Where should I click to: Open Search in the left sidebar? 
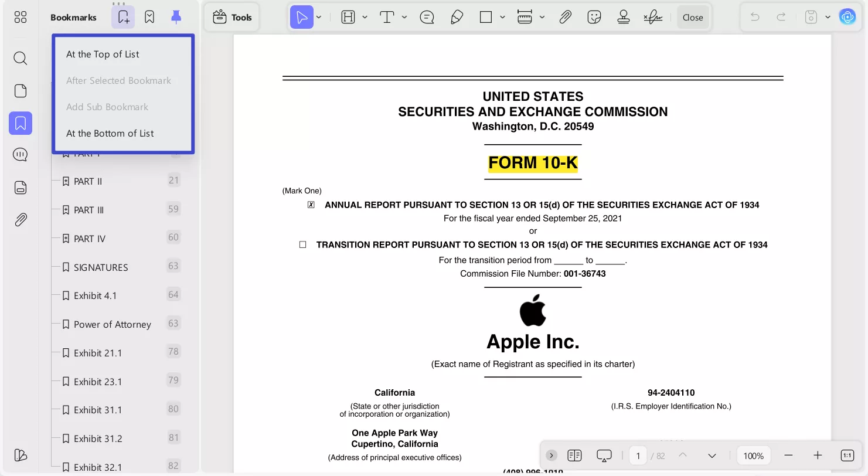point(20,58)
